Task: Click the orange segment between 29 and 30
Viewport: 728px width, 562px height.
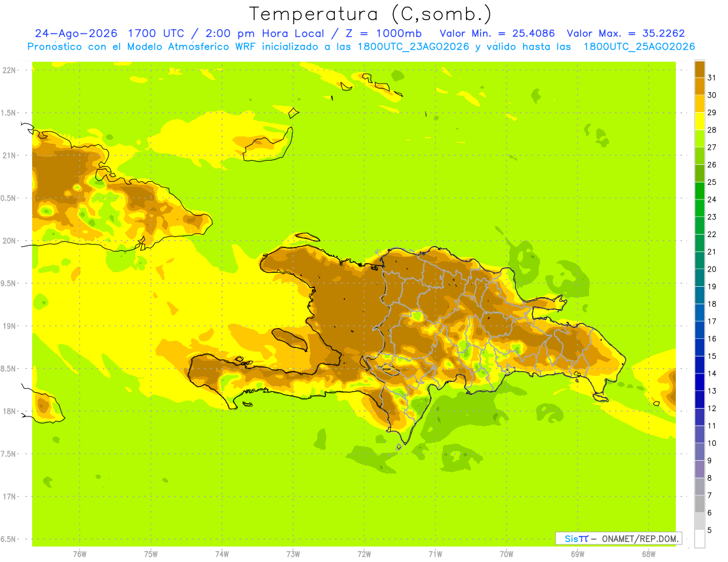Action: (x=699, y=104)
